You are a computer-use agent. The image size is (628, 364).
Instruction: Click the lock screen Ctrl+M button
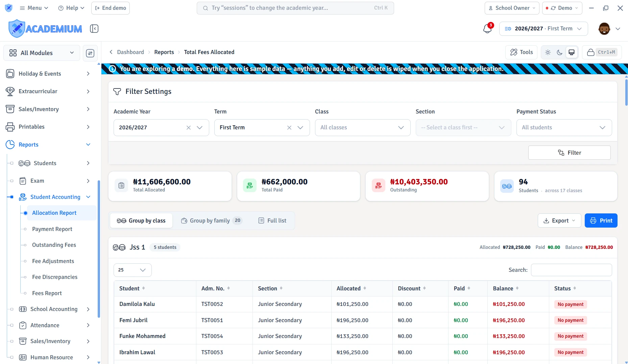pos(602,52)
